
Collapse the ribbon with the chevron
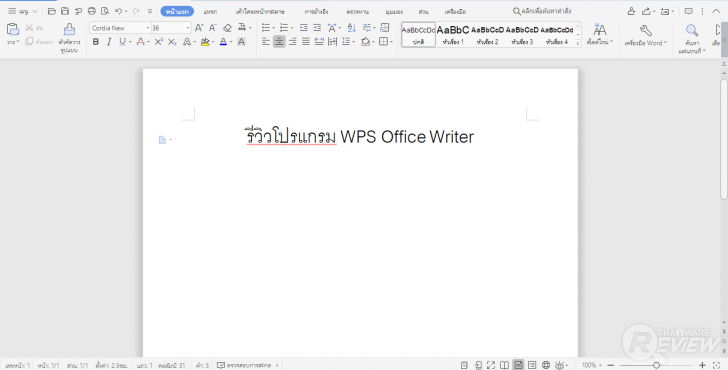pyautogui.click(x=716, y=11)
